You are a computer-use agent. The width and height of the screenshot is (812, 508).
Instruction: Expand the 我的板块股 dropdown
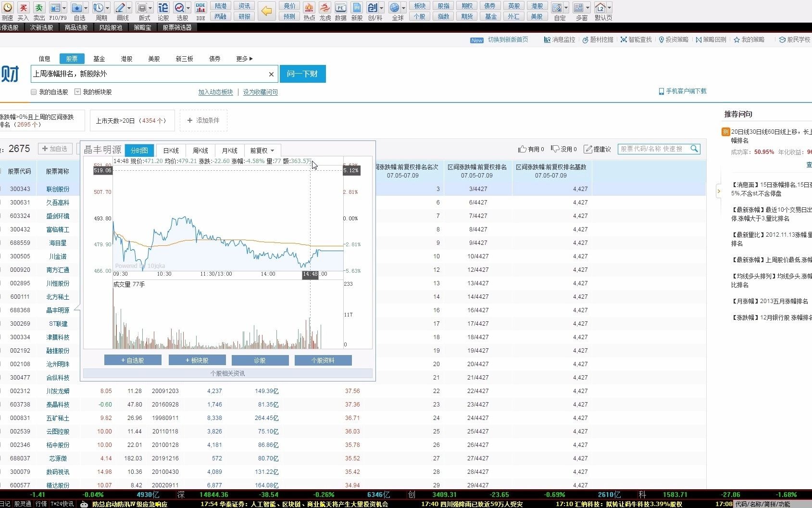click(x=77, y=92)
